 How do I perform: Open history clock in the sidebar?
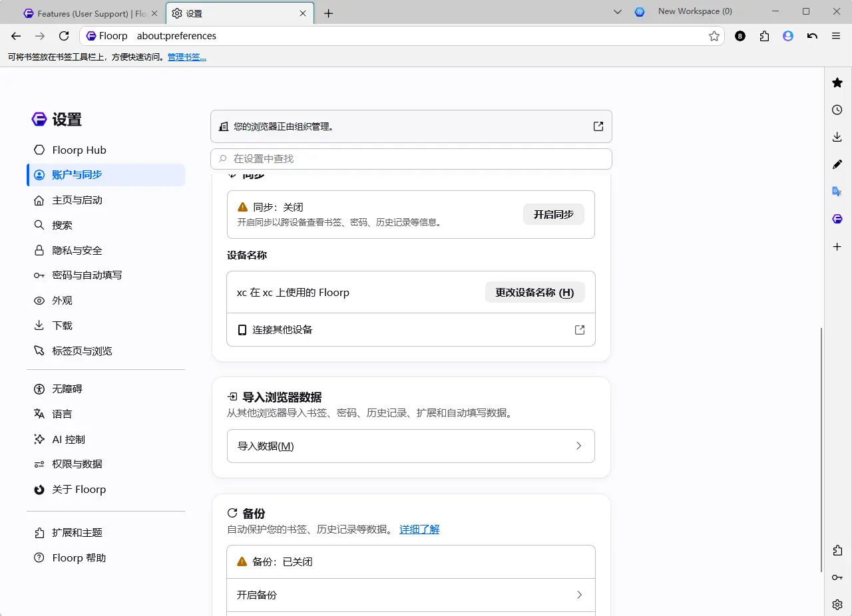(x=837, y=110)
